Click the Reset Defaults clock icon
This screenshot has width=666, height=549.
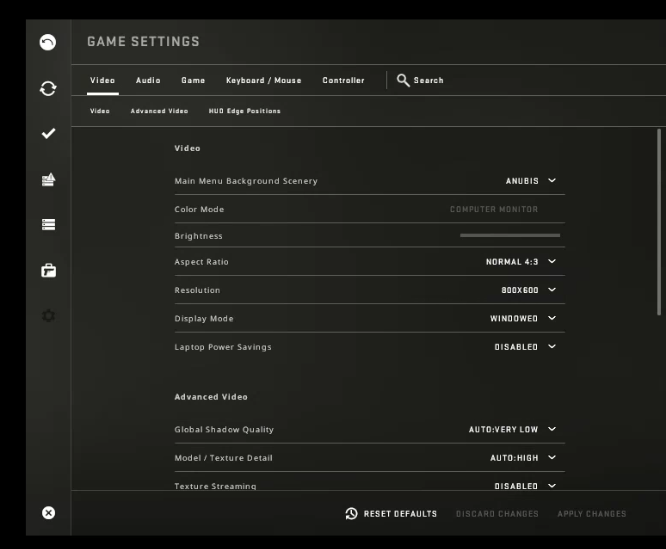(351, 514)
